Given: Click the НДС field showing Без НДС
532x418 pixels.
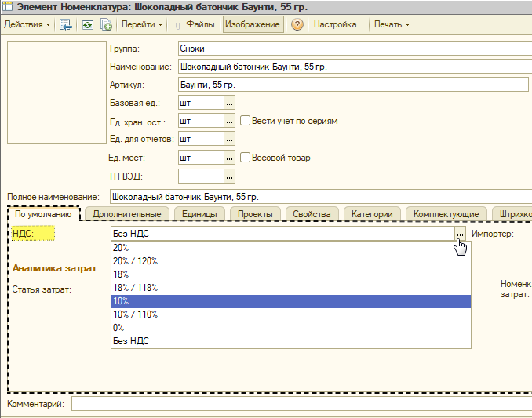Looking at the screenshot, I should click(282, 234).
